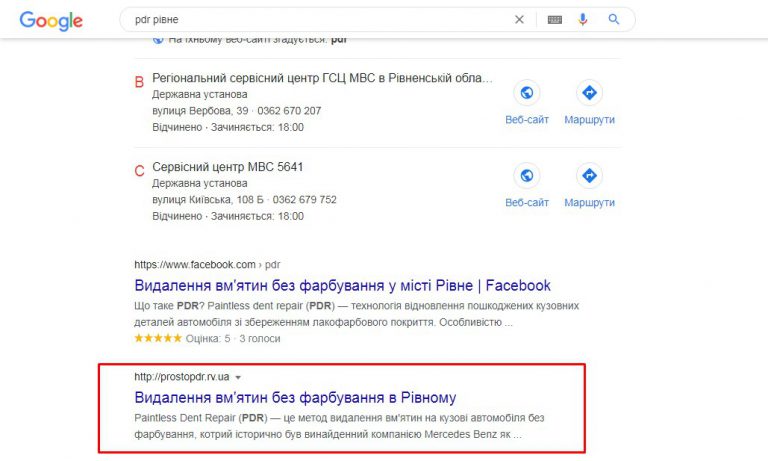Click into the search box with pdr рівне

pyautogui.click(x=318, y=20)
